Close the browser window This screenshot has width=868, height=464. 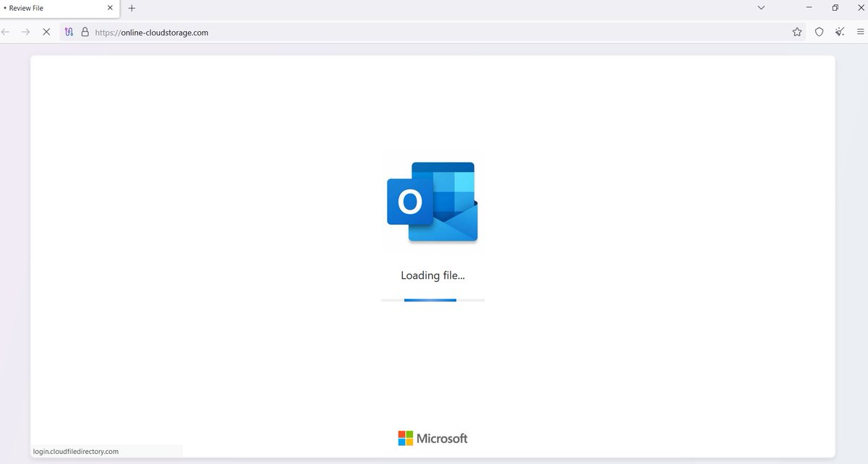pyautogui.click(x=859, y=8)
